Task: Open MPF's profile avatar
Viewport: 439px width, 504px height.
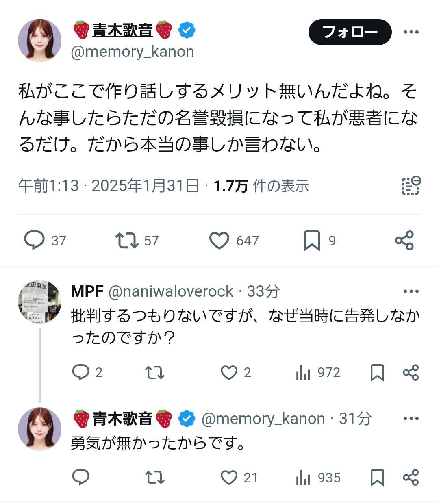Action: pos(39,302)
